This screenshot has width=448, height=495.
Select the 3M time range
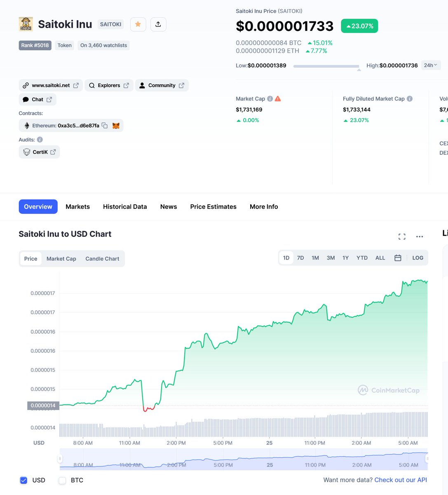(331, 258)
